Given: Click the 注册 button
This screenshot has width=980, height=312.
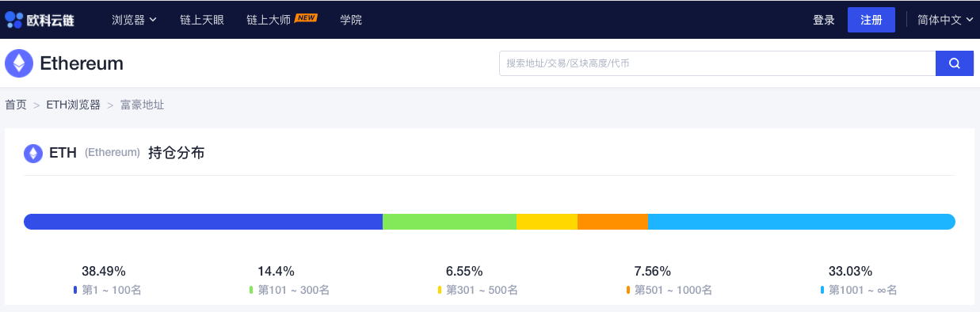Looking at the screenshot, I should point(871,20).
